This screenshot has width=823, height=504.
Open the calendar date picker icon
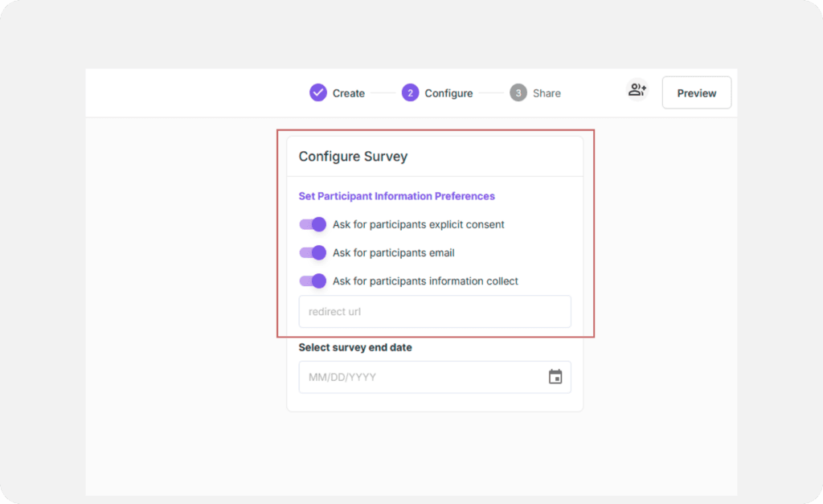pyautogui.click(x=555, y=377)
